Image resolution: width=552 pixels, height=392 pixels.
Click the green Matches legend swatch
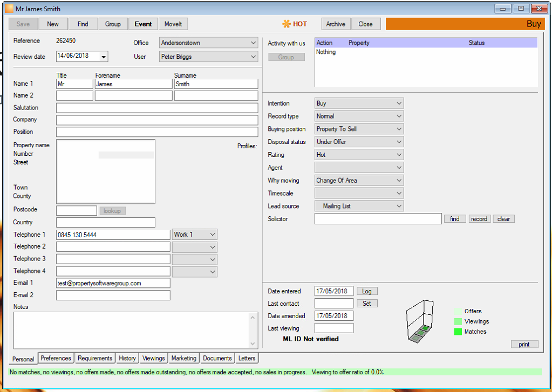tap(458, 332)
